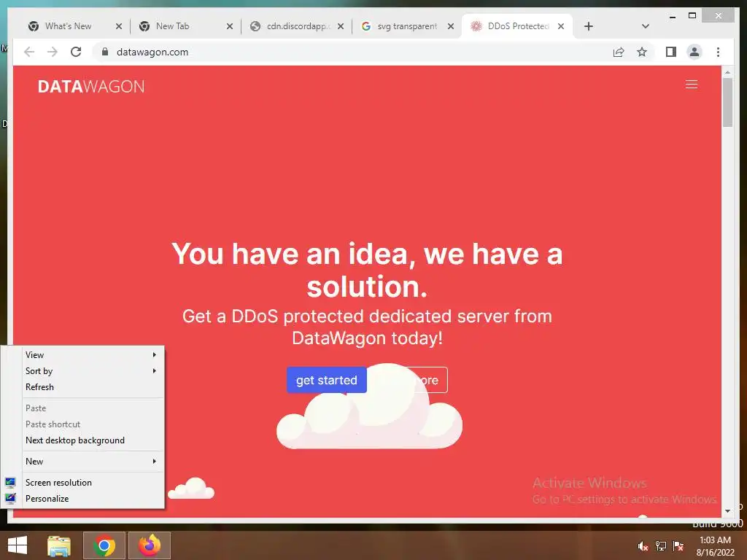Click the hero heading You have an idea
Viewport: 747px width, 560px height.
(x=367, y=270)
